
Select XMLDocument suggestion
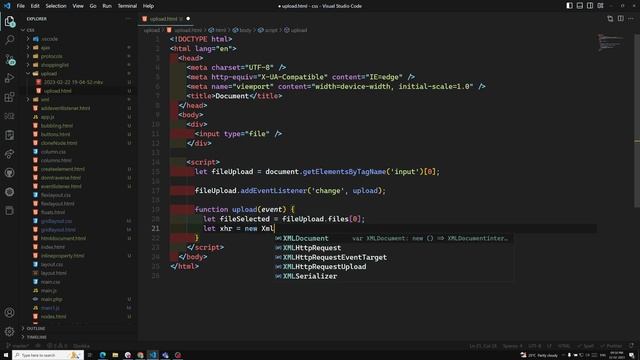pyautogui.click(x=393, y=238)
